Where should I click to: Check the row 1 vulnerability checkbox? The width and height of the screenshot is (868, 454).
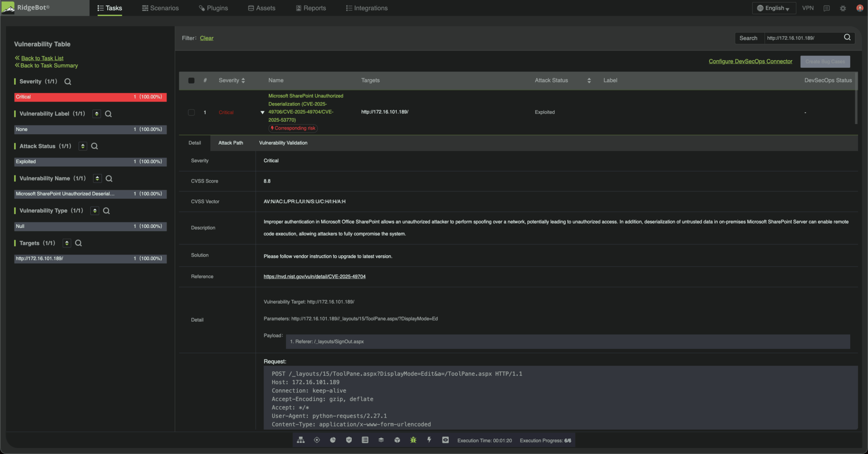[192, 112]
